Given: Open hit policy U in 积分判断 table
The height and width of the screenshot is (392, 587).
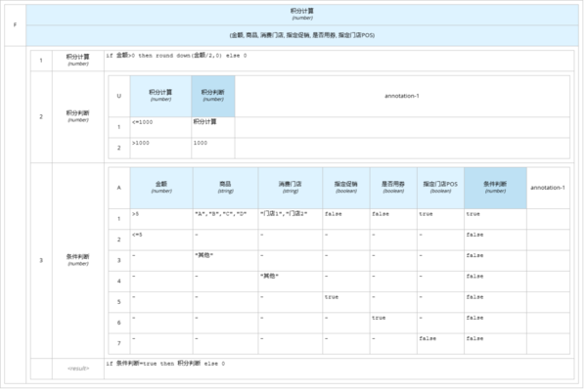Looking at the screenshot, I should [x=118, y=96].
